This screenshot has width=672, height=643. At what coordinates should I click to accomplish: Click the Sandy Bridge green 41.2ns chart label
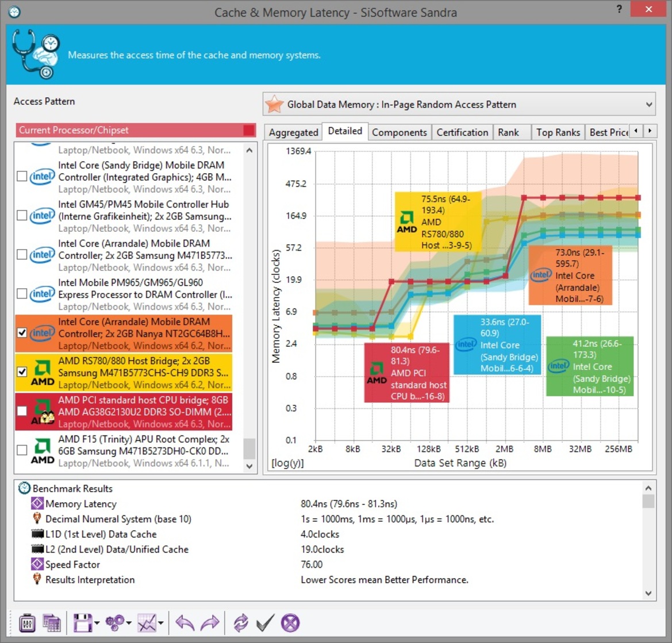(590, 366)
